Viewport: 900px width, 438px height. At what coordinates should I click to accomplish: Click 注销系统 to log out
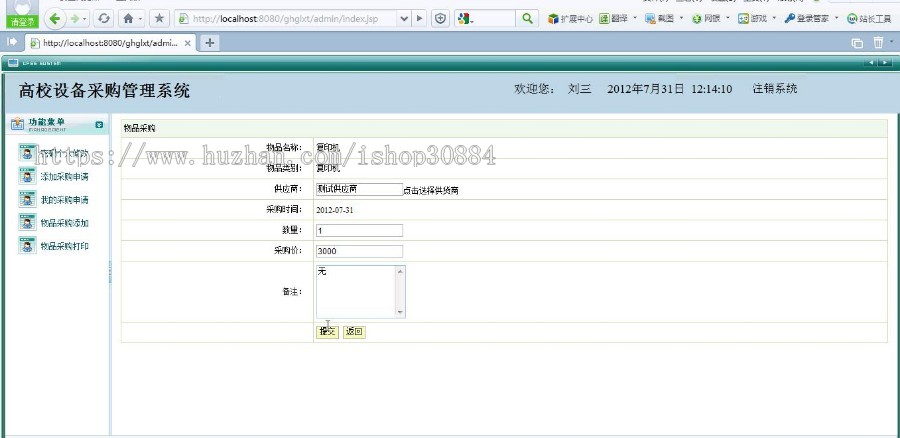775,88
